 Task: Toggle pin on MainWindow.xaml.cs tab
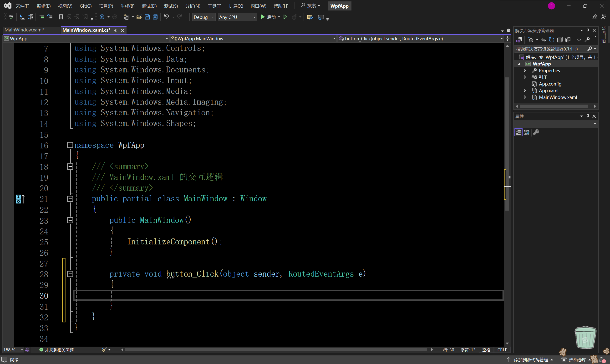116,30
